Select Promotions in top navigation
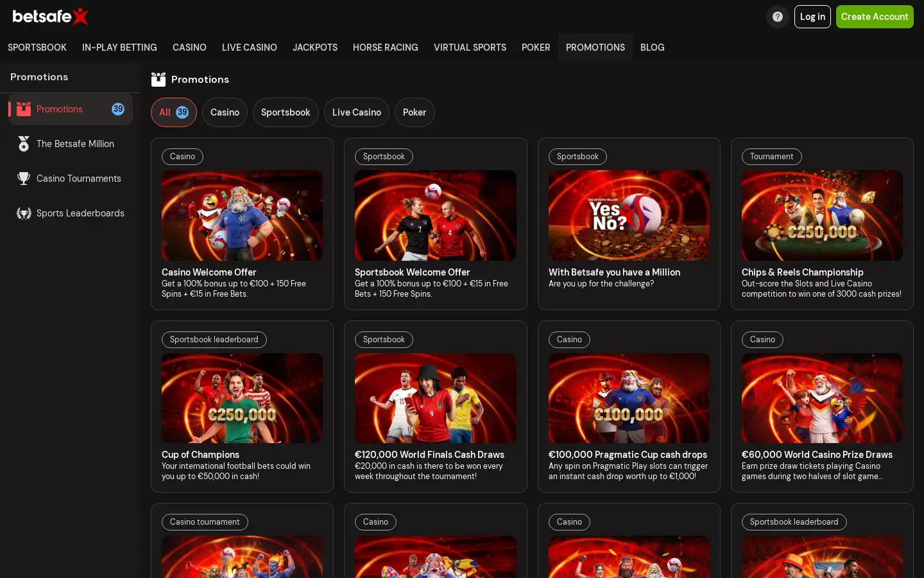 click(595, 48)
